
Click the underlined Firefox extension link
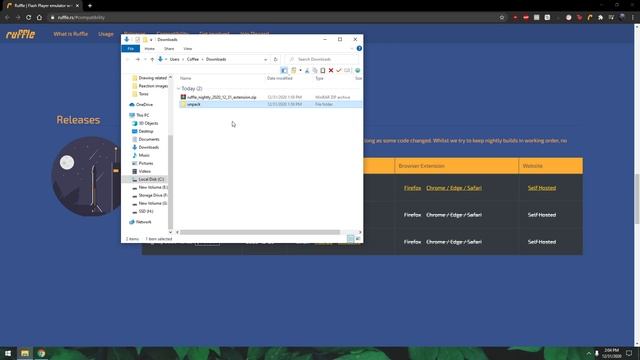click(412, 188)
